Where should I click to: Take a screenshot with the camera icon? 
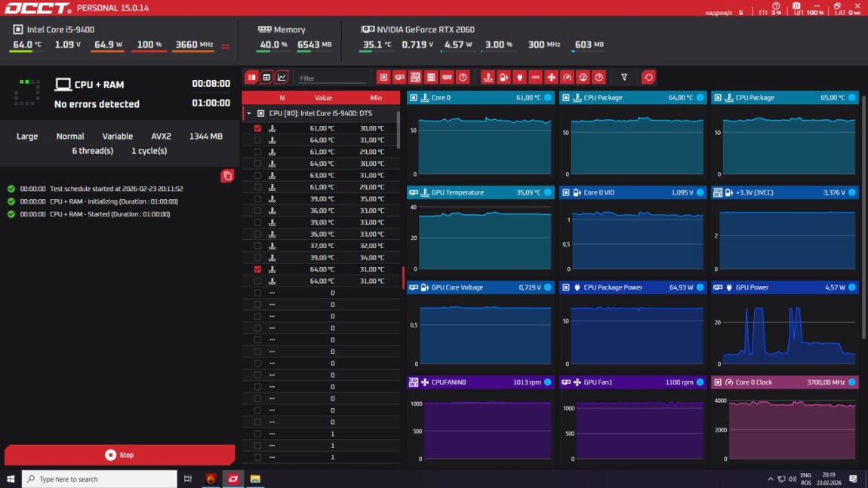pyautogui.click(x=796, y=5)
